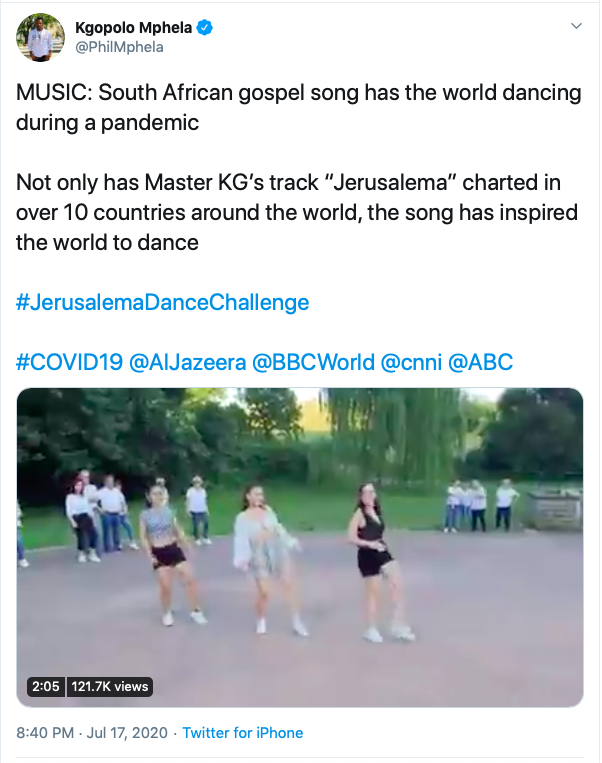This screenshot has width=602, height=763.
Task: Play the Jerusalema dance video
Action: click(x=300, y=547)
